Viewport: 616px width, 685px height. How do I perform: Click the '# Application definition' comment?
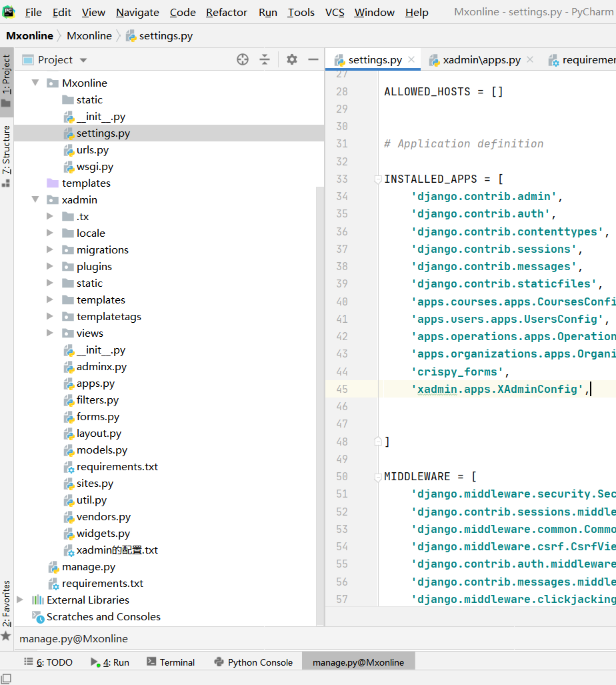463,143
